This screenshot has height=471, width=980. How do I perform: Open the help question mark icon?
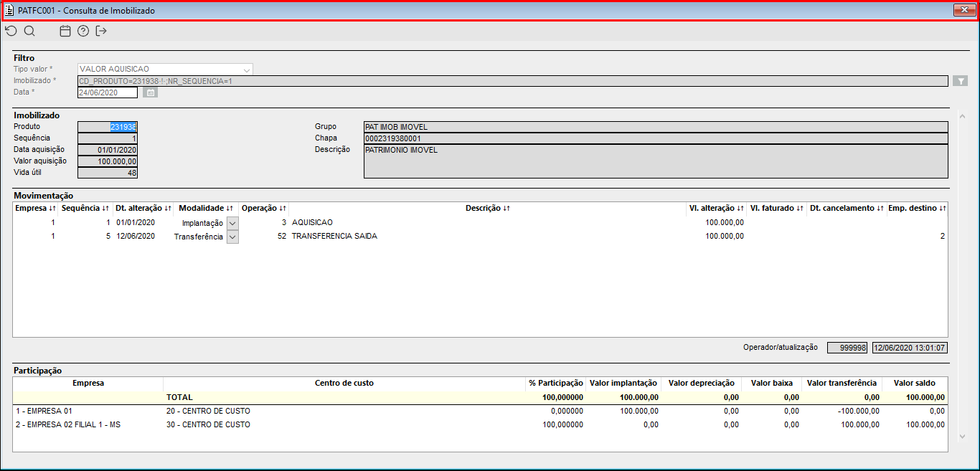click(x=83, y=31)
